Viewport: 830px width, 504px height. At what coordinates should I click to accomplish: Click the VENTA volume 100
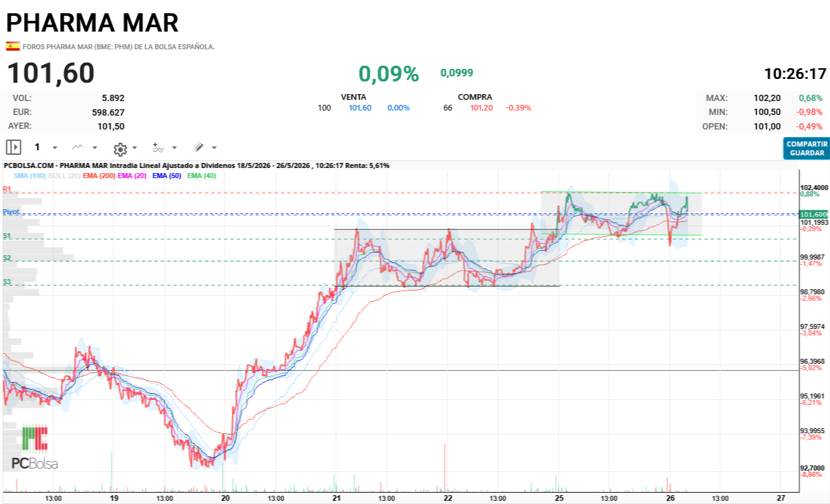point(324,108)
